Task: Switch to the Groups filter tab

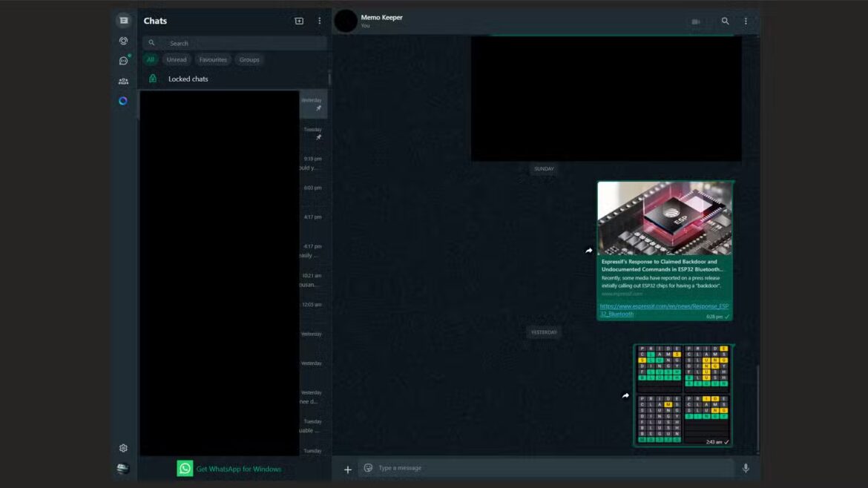Action: [x=249, y=59]
